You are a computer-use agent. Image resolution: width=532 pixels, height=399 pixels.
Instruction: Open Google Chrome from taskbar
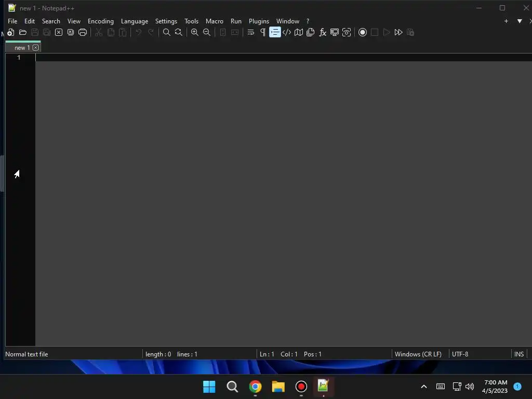click(255, 387)
